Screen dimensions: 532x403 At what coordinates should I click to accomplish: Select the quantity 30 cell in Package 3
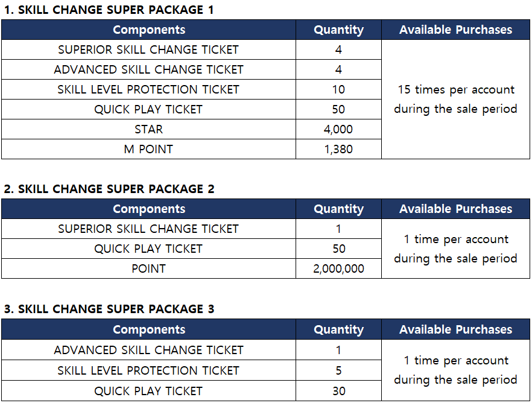click(x=338, y=391)
